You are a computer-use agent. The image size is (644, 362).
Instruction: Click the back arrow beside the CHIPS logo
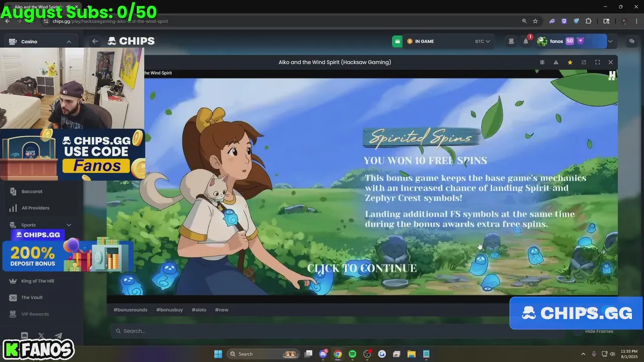(x=95, y=41)
